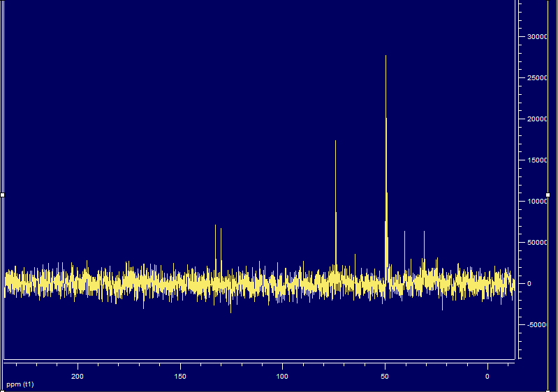Click the '100' tick label on the ppm axis
The width and height of the screenshot is (558, 392).
[282, 377]
